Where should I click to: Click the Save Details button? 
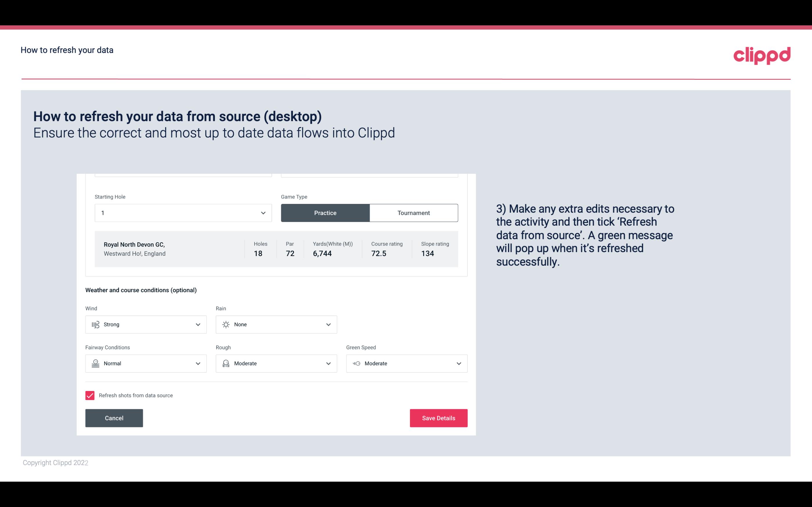tap(438, 418)
